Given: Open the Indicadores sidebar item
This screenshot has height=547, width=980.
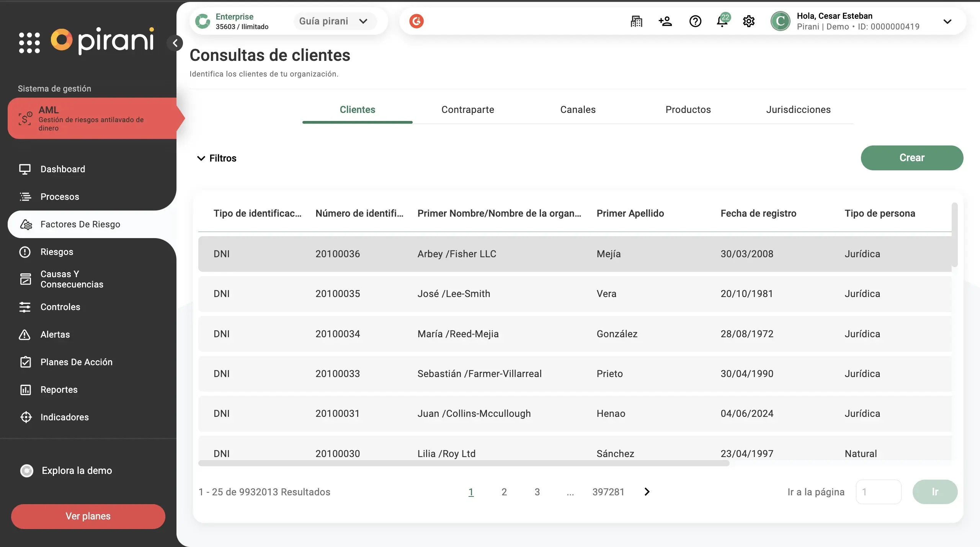Looking at the screenshot, I should pos(64,417).
